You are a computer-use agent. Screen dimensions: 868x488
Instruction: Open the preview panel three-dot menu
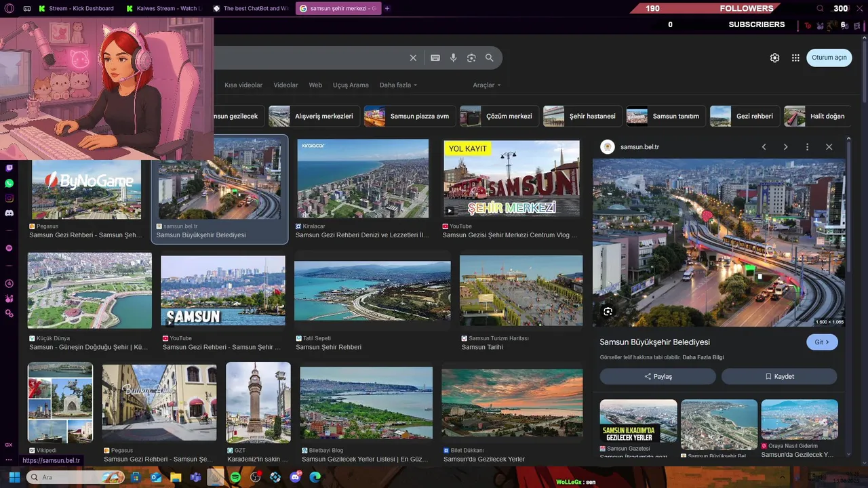807,147
